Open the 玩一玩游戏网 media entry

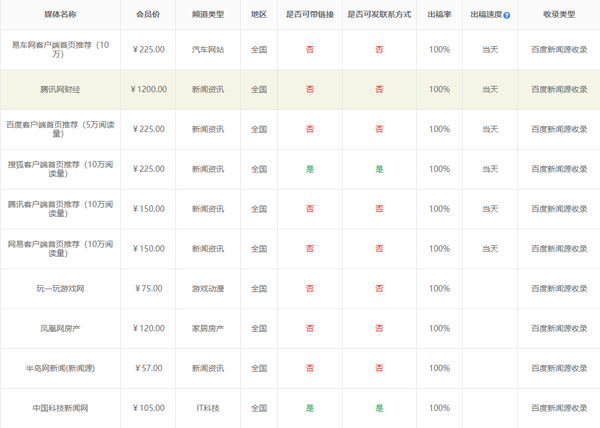coord(59,289)
